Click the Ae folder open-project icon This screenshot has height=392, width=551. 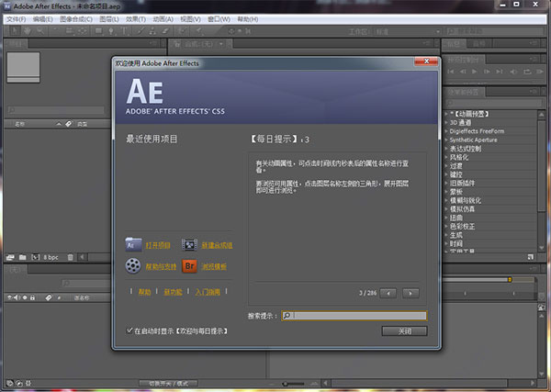[x=133, y=244]
